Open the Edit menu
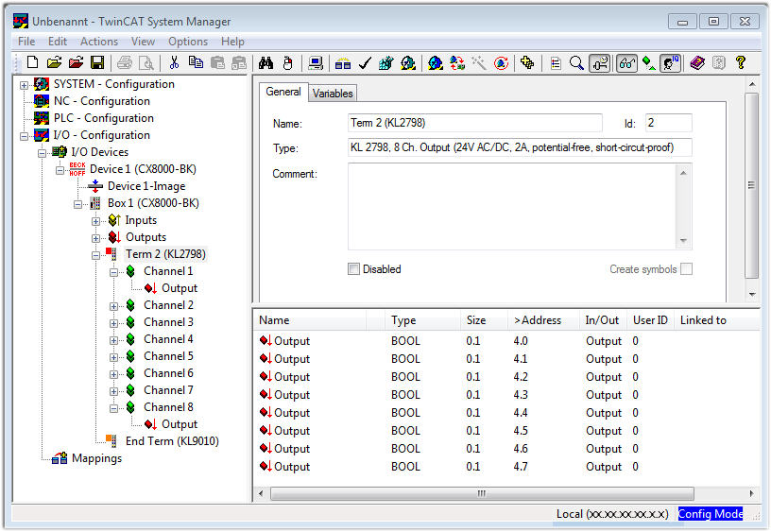This screenshot has height=532, width=771. tap(58, 42)
